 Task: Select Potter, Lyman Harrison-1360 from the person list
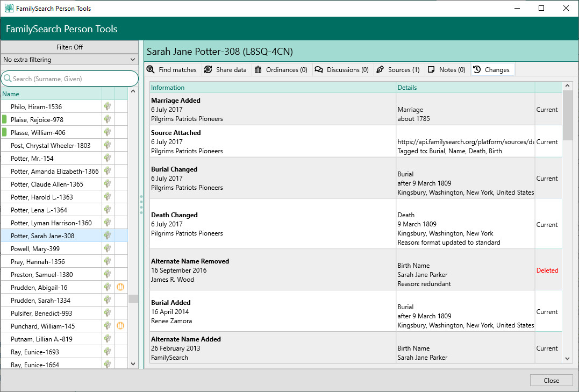pos(51,223)
